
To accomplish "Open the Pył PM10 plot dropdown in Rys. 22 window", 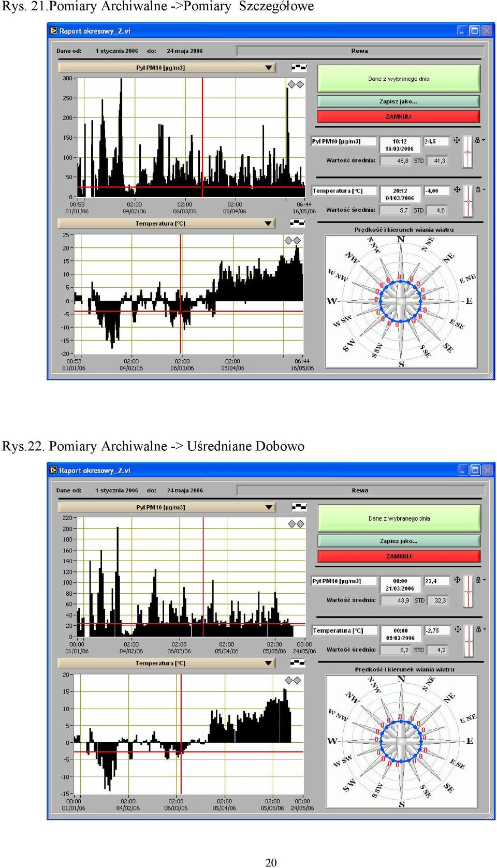I will click(x=167, y=507).
